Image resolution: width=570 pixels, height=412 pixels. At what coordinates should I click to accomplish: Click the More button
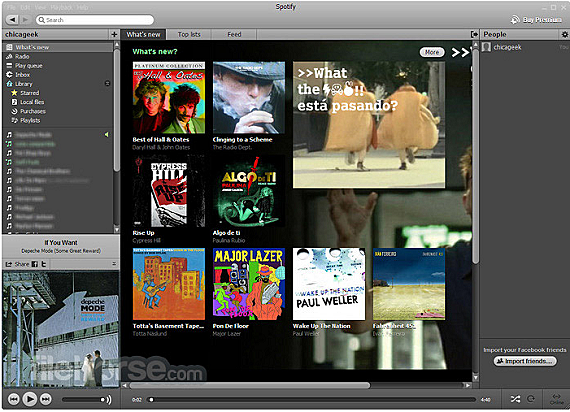[x=432, y=52]
